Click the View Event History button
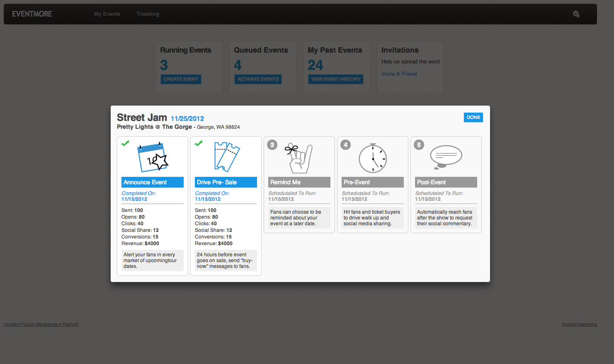Image resolution: width=614 pixels, height=364 pixels. tap(336, 79)
